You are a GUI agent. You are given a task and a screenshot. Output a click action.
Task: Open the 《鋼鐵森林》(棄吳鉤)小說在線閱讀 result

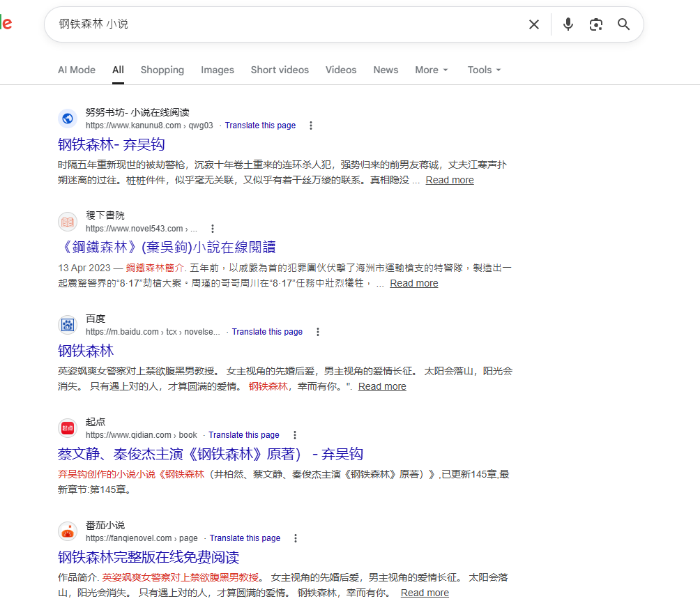[167, 248]
